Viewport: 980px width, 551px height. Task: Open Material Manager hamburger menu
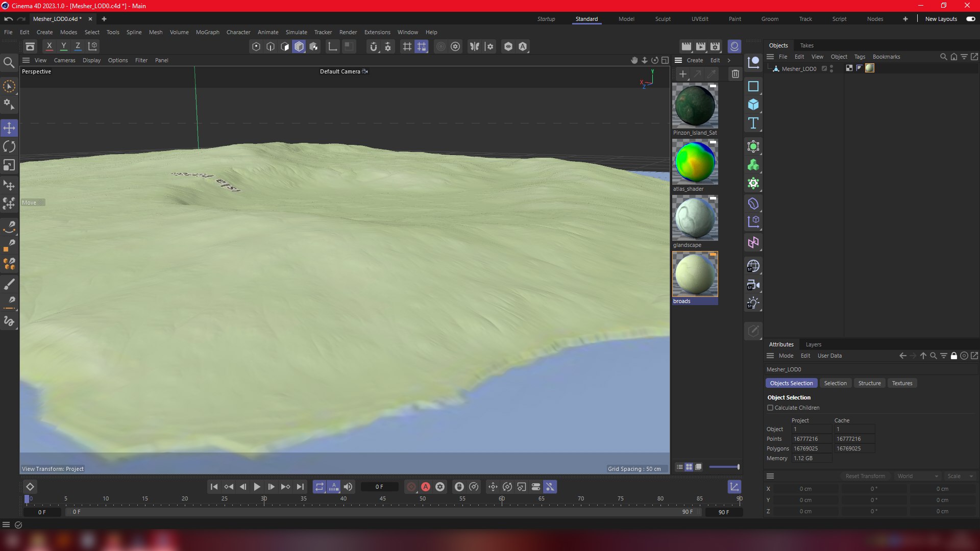(x=678, y=60)
